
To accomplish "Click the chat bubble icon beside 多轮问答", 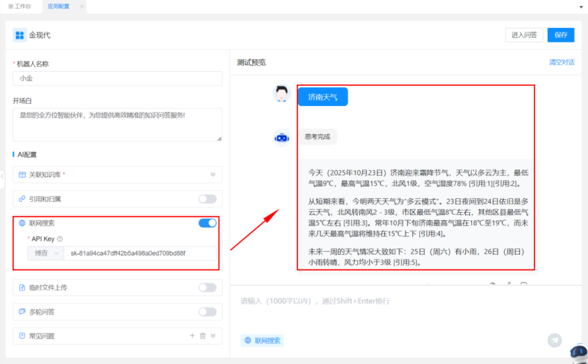I will click(x=22, y=312).
